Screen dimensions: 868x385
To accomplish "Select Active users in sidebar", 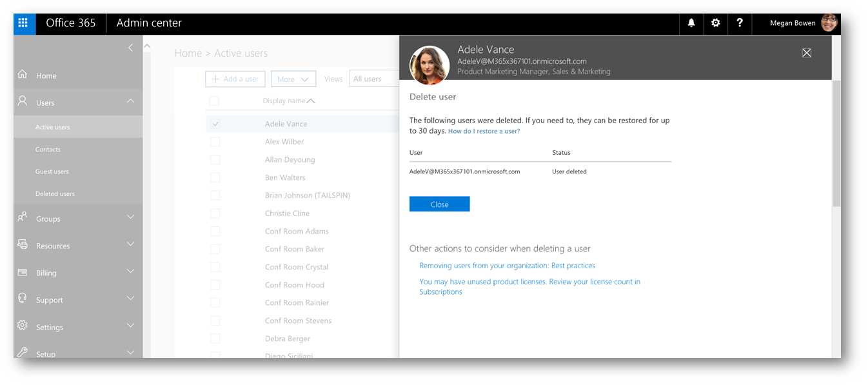I will coord(78,127).
